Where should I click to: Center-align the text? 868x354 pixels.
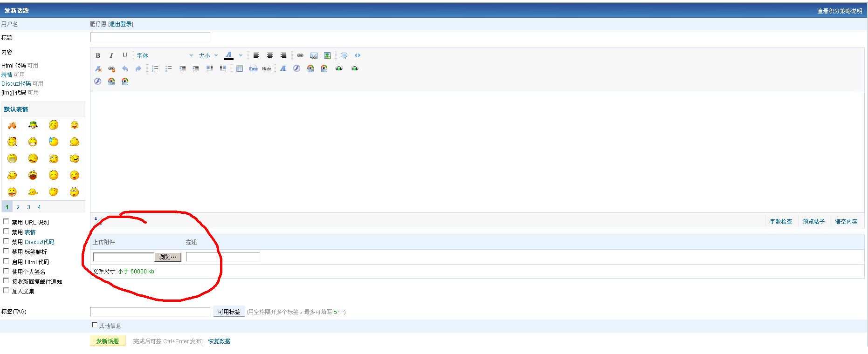coord(270,55)
